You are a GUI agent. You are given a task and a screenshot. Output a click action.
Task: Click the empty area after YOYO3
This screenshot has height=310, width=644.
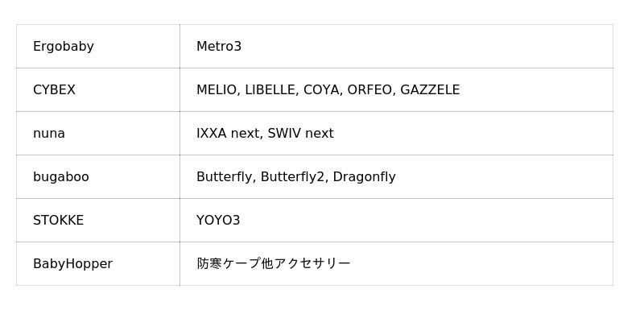tap(427, 221)
